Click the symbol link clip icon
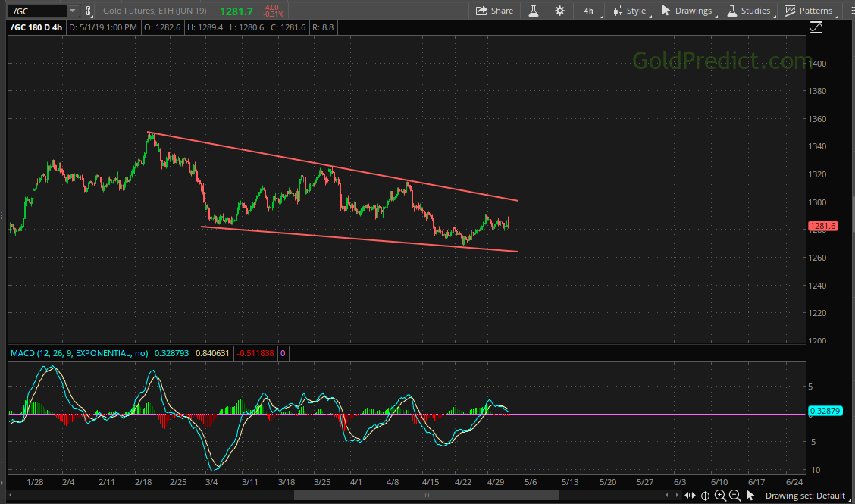Viewport: 855px width, 504px height. click(89, 11)
